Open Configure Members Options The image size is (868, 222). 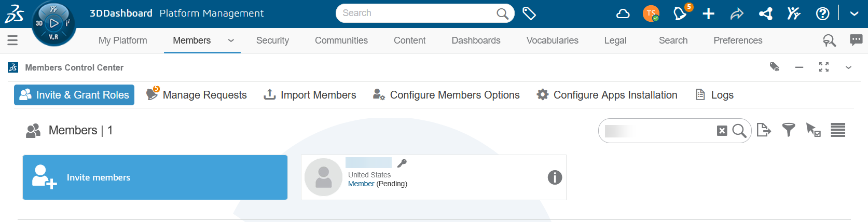(x=446, y=95)
